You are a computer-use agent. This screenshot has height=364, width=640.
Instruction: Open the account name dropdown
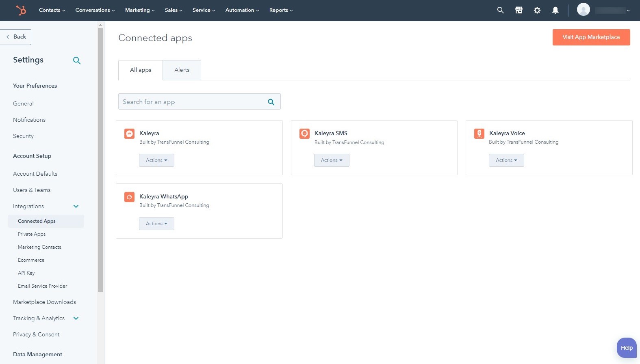pyautogui.click(x=613, y=10)
